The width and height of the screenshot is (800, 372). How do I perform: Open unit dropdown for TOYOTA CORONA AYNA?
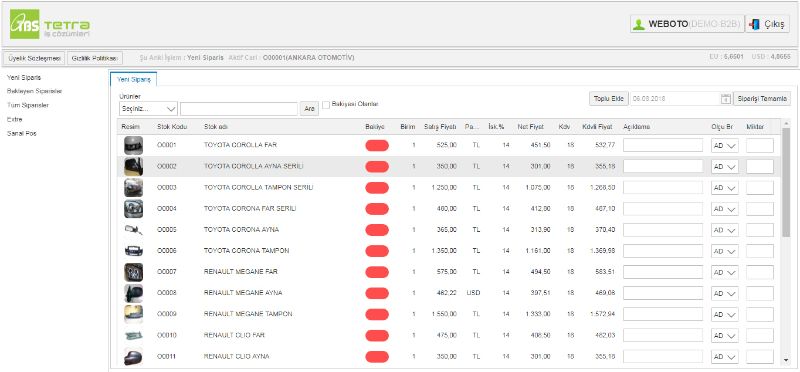724,230
